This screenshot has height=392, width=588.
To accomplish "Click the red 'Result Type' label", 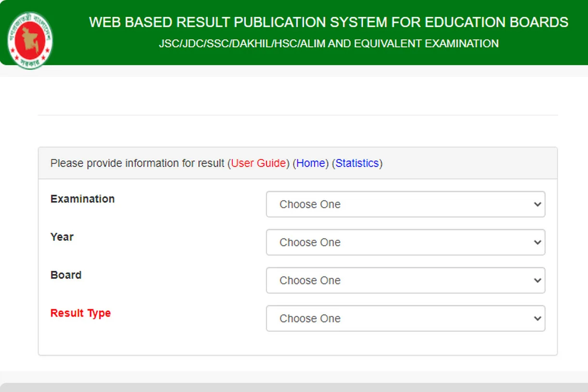I will point(81,313).
